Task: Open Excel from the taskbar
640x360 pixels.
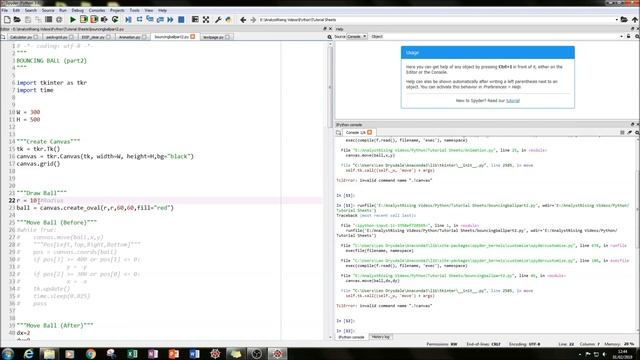Action: (132, 353)
